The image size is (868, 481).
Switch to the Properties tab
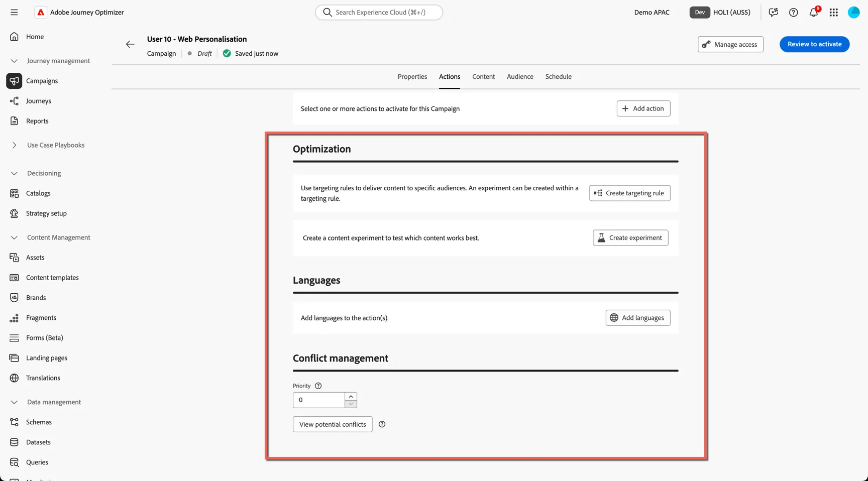tap(412, 77)
